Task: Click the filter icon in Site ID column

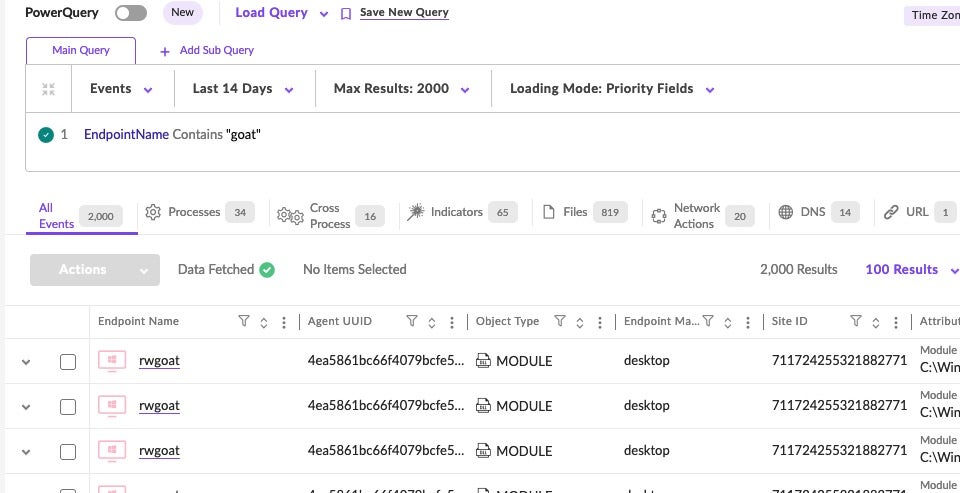Action: tap(856, 322)
